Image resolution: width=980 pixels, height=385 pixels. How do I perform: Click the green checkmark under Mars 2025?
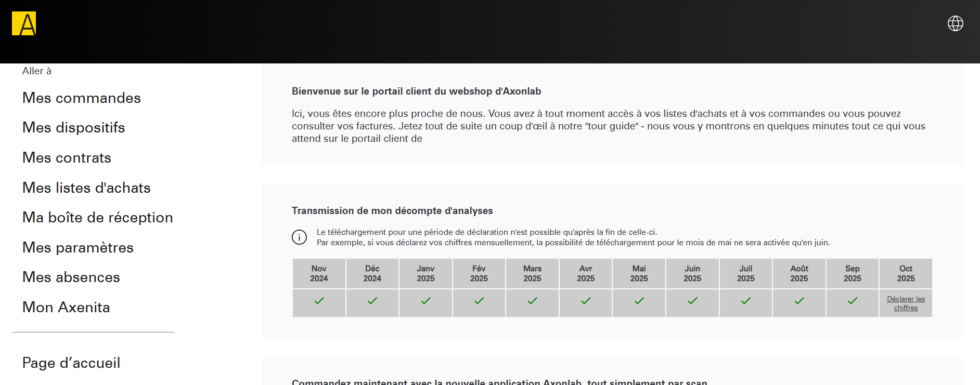(532, 301)
